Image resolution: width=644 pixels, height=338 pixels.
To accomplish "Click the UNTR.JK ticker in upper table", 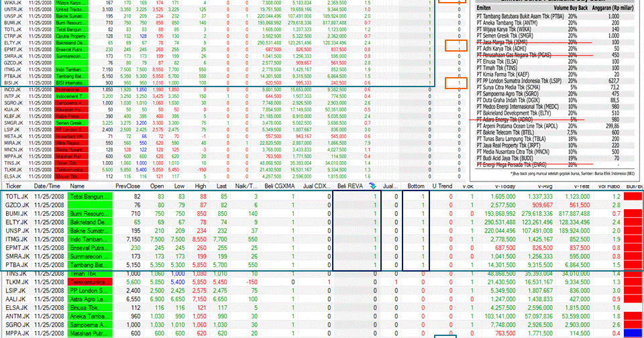I will pyautogui.click(x=13, y=9).
